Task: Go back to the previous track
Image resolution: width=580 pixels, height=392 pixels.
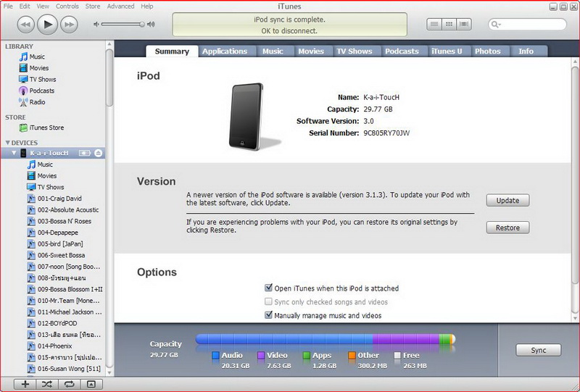Action: (25, 25)
